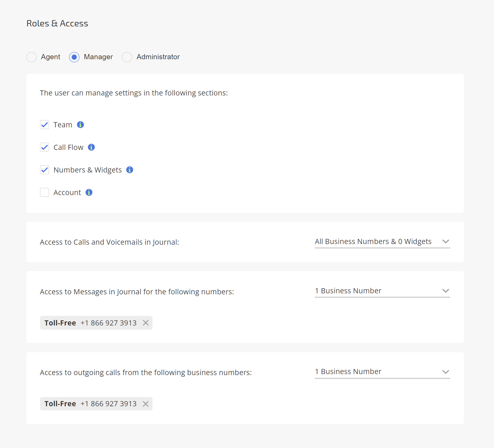
Task: Select the Administrator role
Action: (x=127, y=57)
